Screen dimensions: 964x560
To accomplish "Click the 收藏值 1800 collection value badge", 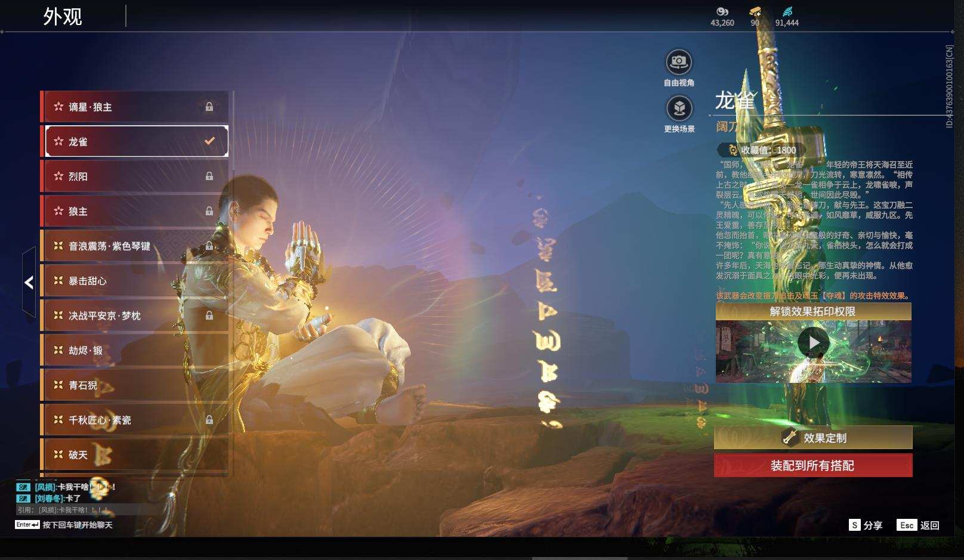I will (763, 150).
